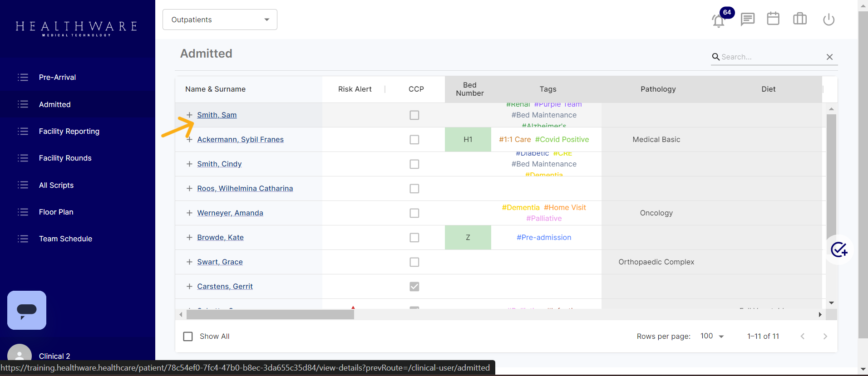
Task: Open patient link Werneyer, Amanda
Action: pyautogui.click(x=230, y=213)
